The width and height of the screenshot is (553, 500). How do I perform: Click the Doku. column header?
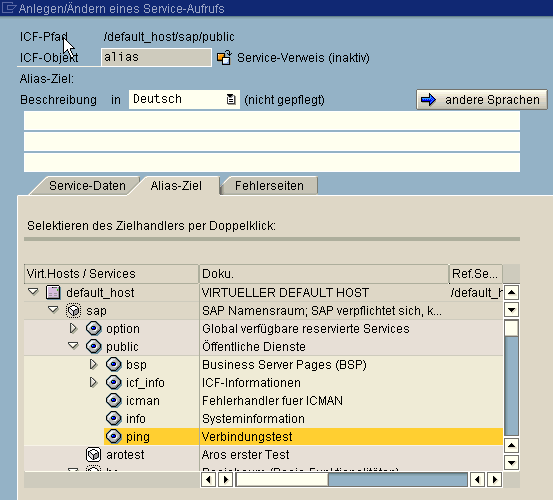point(324,274)
